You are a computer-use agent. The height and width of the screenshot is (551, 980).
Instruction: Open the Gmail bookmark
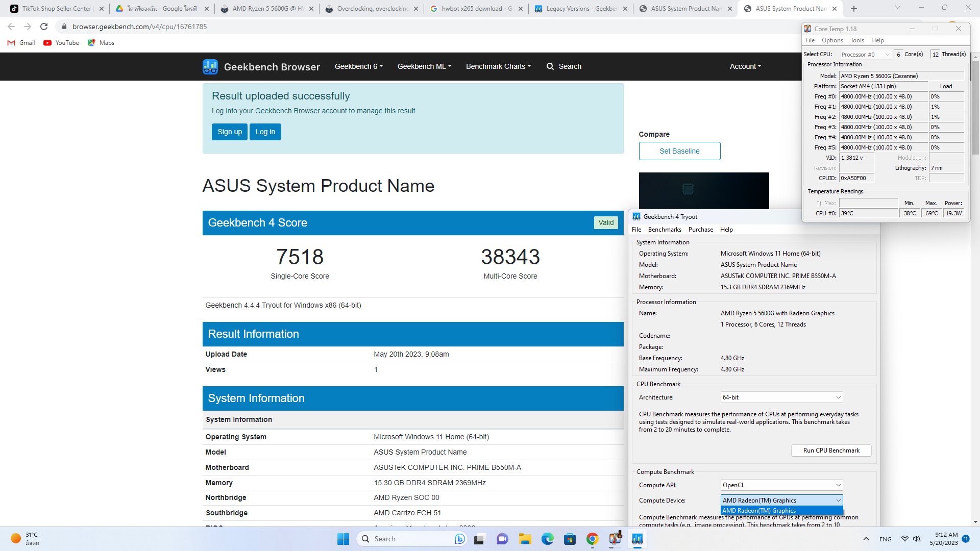[21, 43]
